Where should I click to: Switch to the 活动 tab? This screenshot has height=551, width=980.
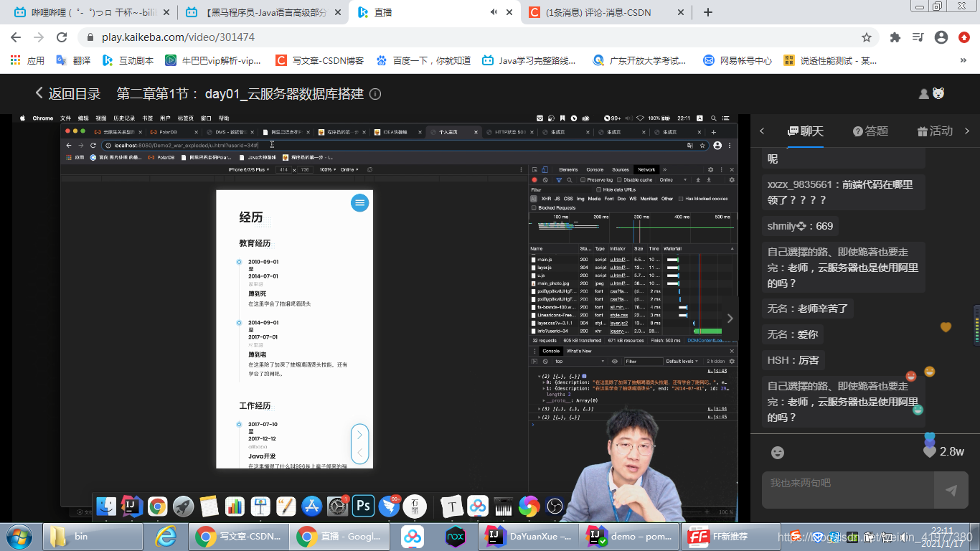[x=935, y=131]
